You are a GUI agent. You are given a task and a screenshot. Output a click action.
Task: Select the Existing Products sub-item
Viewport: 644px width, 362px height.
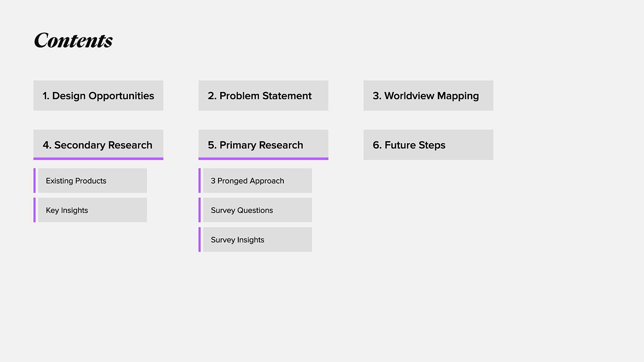[x=92, y=181]
